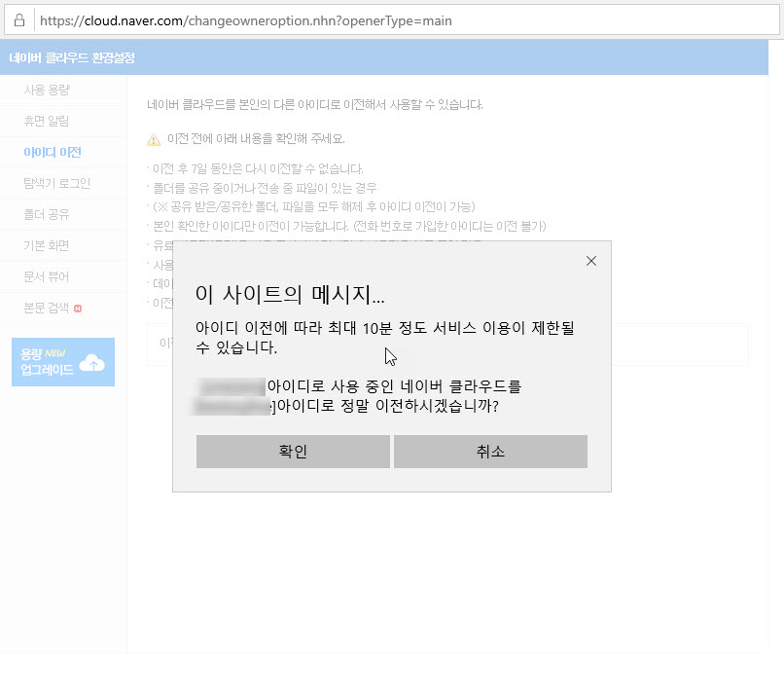Click the text '이전 후 7일 동안은 다시 이전할 수 없습니다.'
Screen dimensions: 784x693
[x=258, y=168]
